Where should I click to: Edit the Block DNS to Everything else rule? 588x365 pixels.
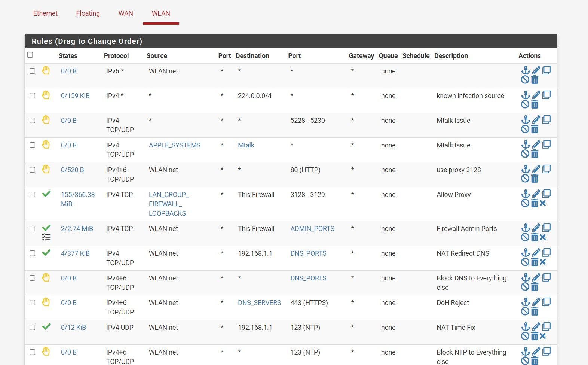point(536,277)
